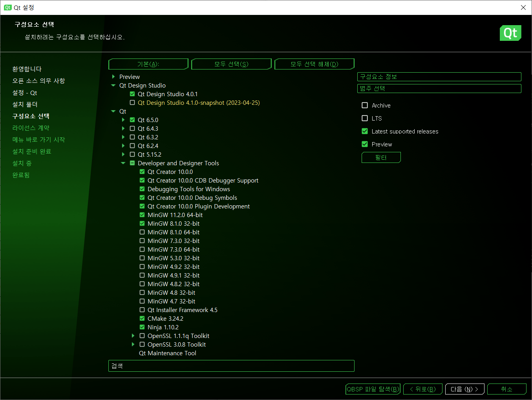Screen dimensions: 532x400
Task: Check the Qt 6.4.3 checkbox
Action: pos(132,129)
